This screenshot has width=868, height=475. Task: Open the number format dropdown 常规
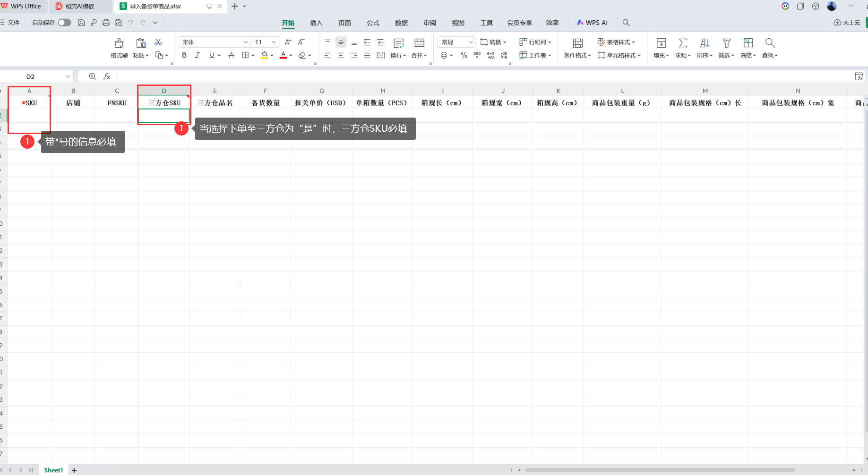point(471,42)
